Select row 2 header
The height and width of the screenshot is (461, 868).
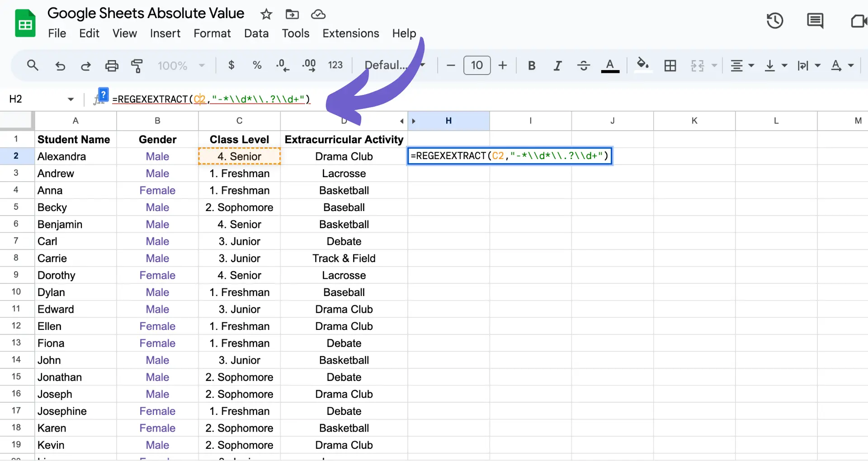(x=16, y=156)
